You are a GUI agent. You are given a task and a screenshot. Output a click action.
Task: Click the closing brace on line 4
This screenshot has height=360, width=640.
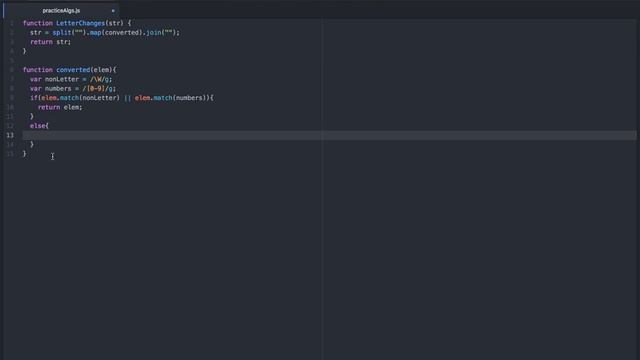(x=24, y=51)
